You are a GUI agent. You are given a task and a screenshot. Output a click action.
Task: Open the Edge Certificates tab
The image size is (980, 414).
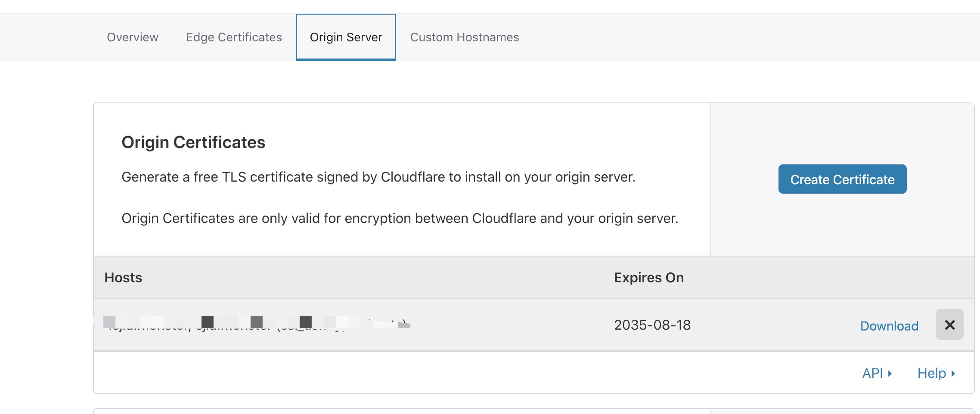(234, 37)
